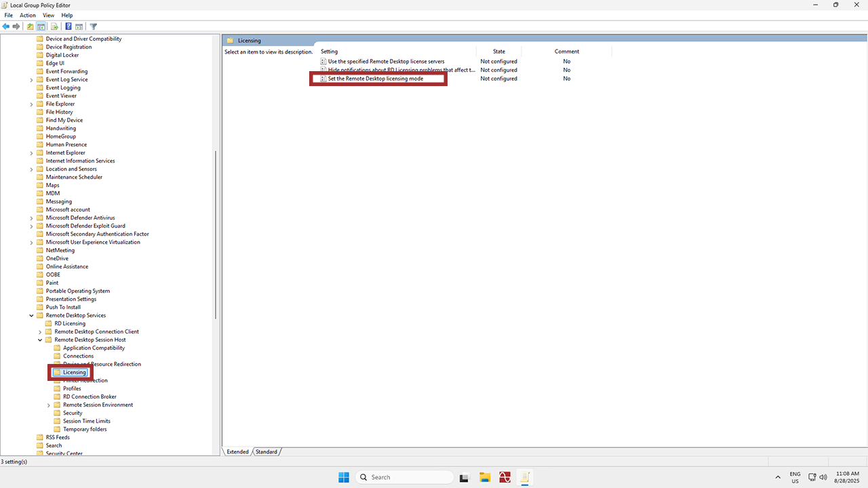This screenshot has height=488, width=868.
Task: Select the Security folder in the tree
Action: [x=73, y=413]
